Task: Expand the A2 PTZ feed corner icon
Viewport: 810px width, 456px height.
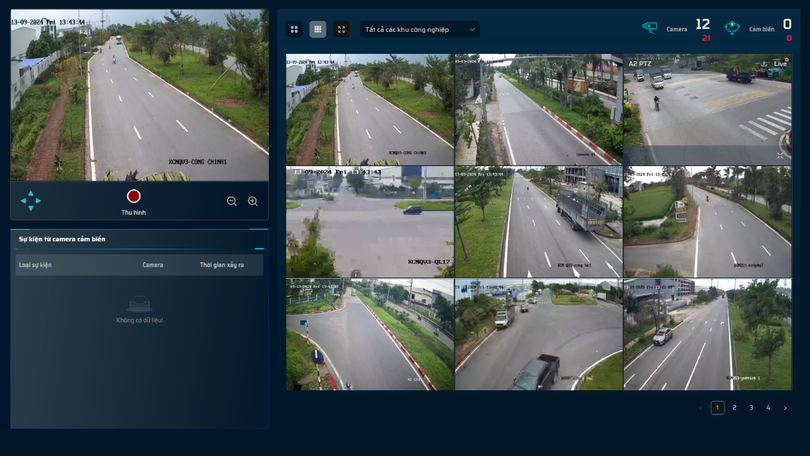Action: tap(781, 154)
